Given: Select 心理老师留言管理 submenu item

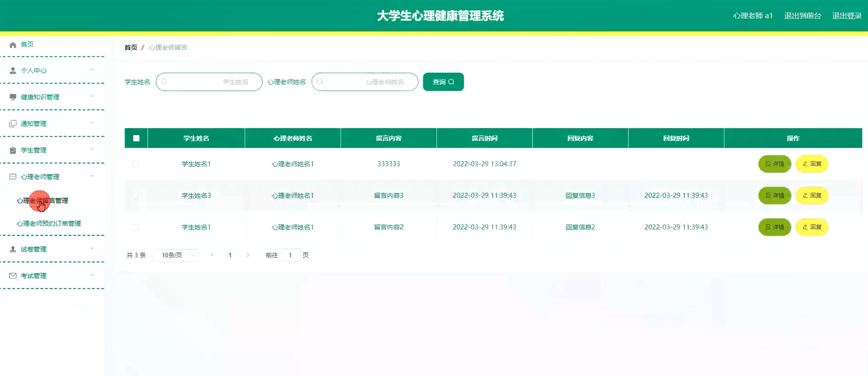Looking at the screenshot, I should click(42, 201).
